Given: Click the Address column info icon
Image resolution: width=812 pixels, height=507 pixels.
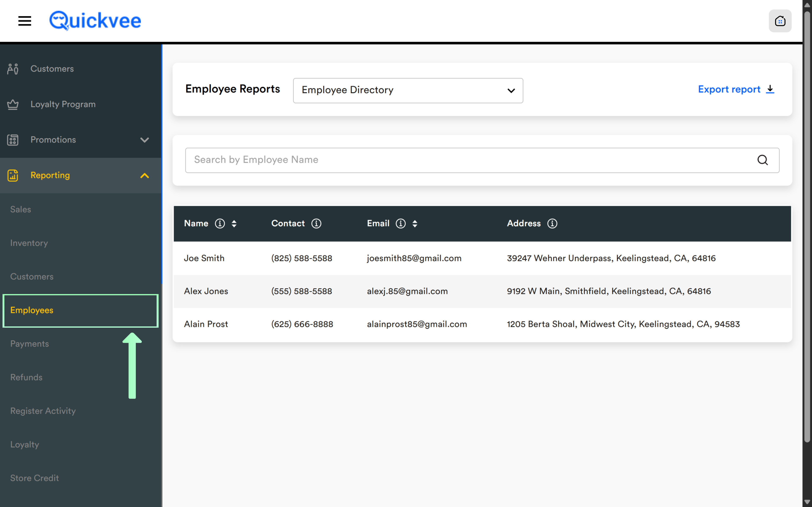Looking at the screenshot, I should (x=552, y=223).
